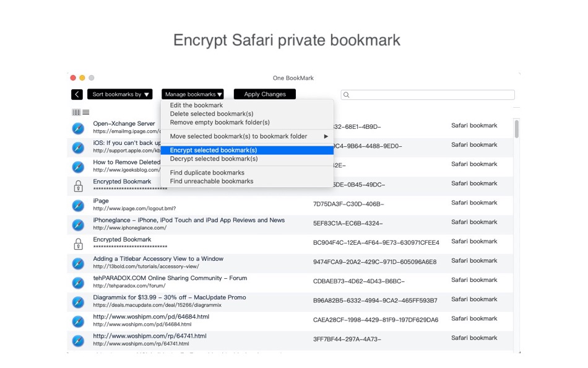Switch to list view icon
This screenshot has height=368, width=588.
point(86,112)
